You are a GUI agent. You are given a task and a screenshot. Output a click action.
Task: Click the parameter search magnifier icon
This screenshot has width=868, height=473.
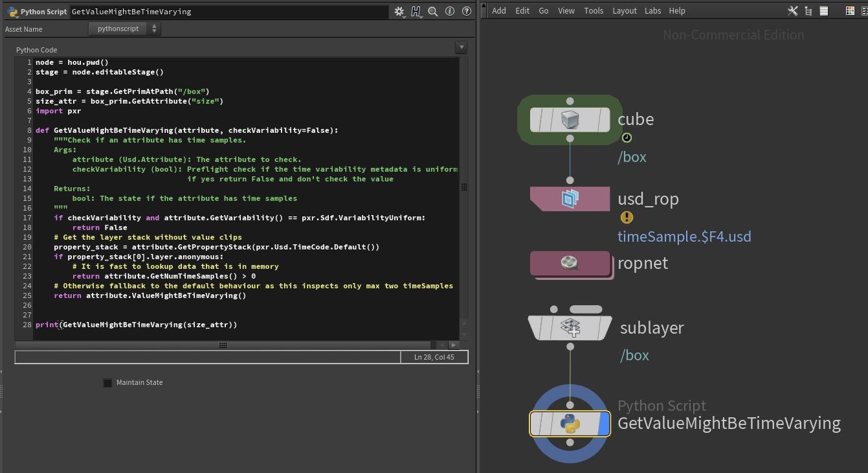click(x=433, y=11)
